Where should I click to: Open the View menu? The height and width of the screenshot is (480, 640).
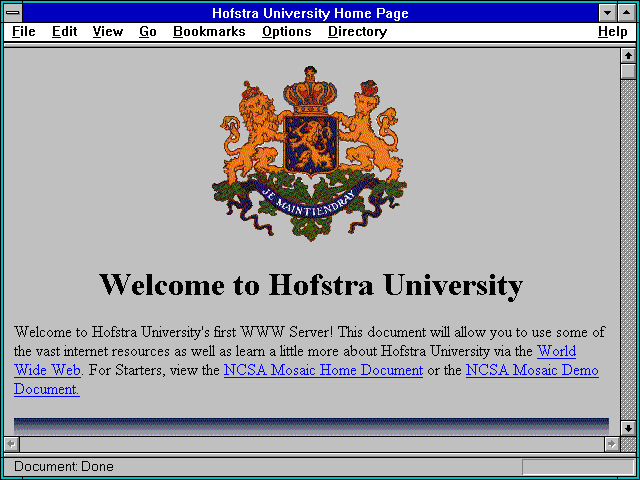pos(108,32)
